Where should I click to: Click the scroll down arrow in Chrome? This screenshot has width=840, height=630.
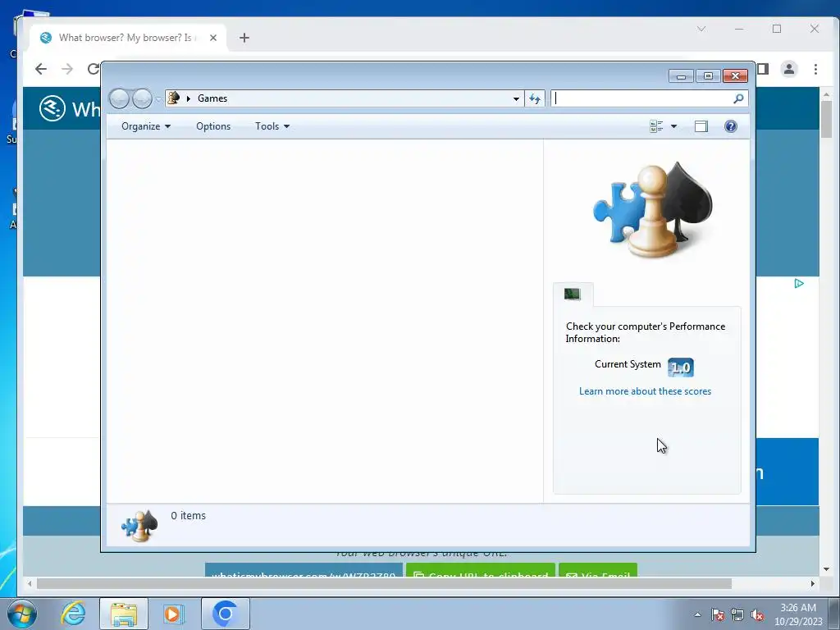(826, 569)
